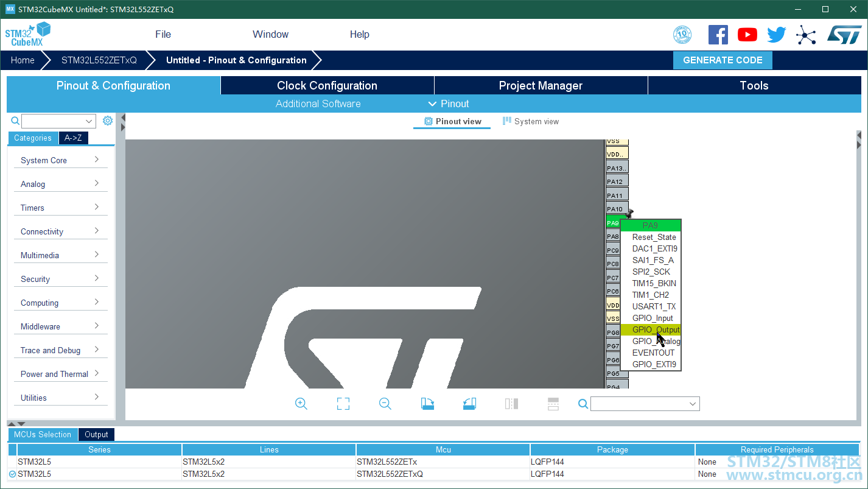Screen dimensions: 868x489
Task: Rotate the chip counter-clockwise
Action: pyautogui.click(x=469, y=404)
